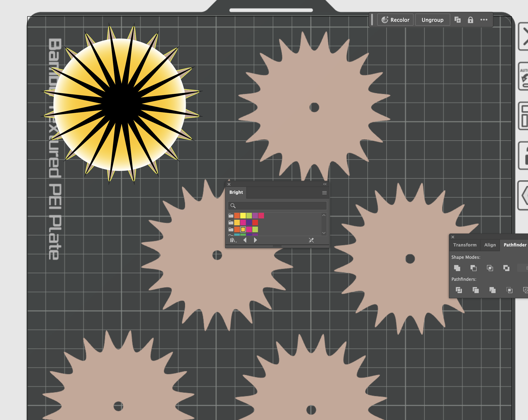Open the Bright panel hamburger menu
This screenshot has width=528, height=420.
[324, 193]
